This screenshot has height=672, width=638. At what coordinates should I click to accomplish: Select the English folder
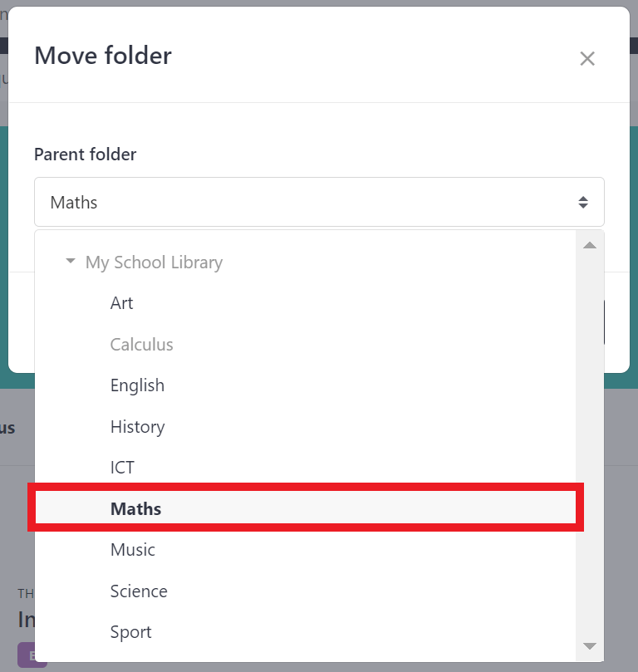click(137, 385)
